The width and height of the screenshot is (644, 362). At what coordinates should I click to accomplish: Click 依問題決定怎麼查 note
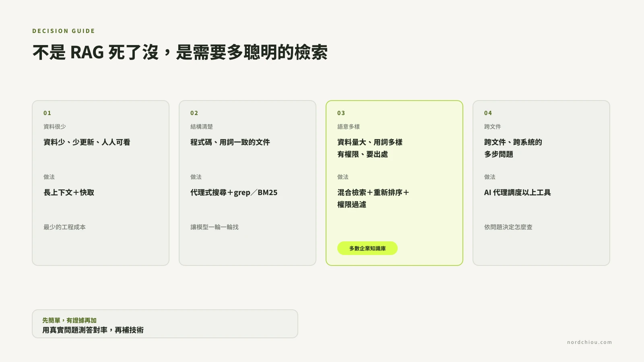[x=508, y=227]
